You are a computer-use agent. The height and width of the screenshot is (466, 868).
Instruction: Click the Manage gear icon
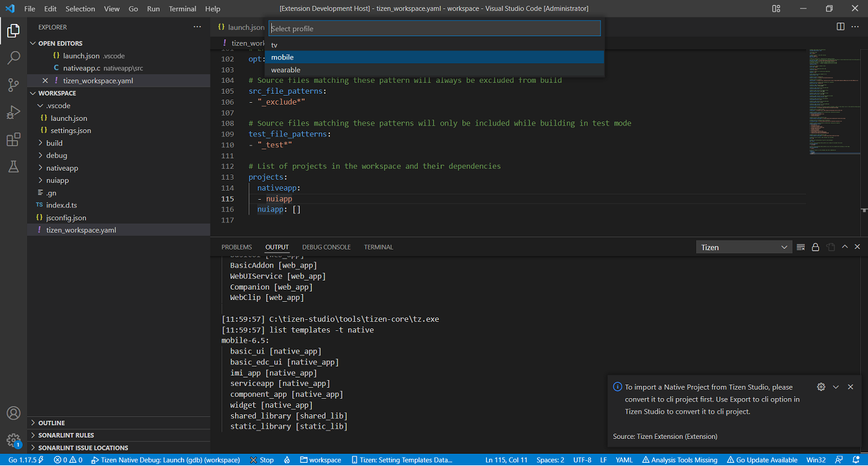[x=14, y=440]
